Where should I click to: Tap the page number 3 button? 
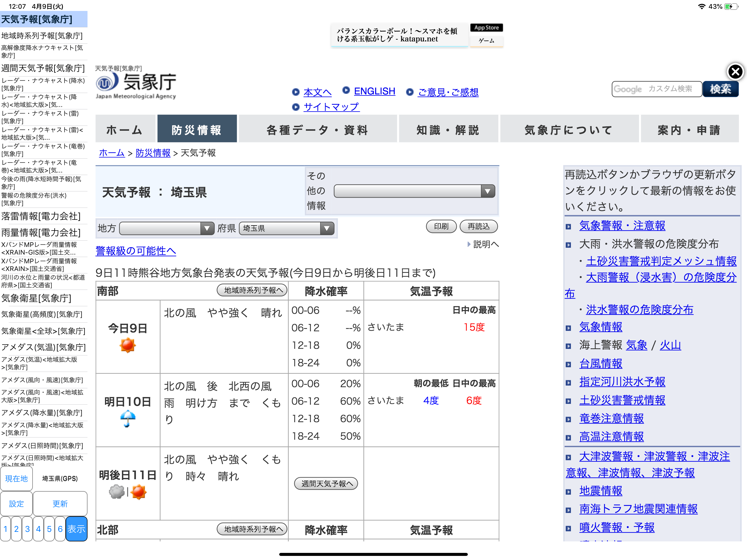[27, 529]
